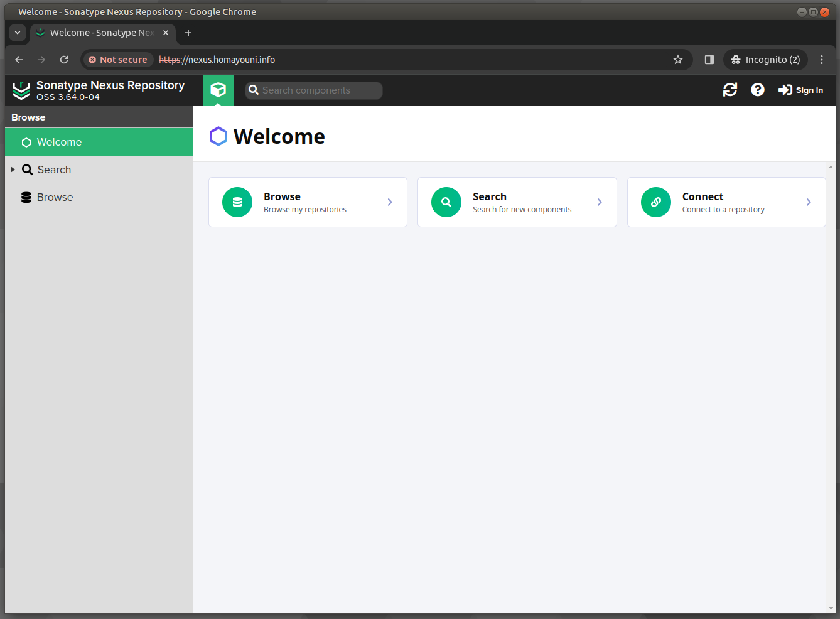Click the Welcome hexagon icon in sidebar
Viewport: 840px width, 619px height.
point(26,143)
